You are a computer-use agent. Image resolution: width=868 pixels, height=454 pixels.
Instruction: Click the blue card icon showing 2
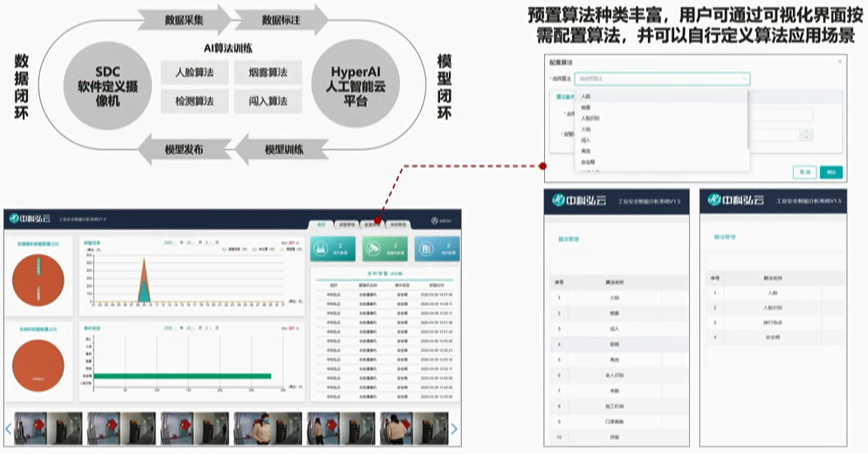pyautogui.click(x=426, y=249)
